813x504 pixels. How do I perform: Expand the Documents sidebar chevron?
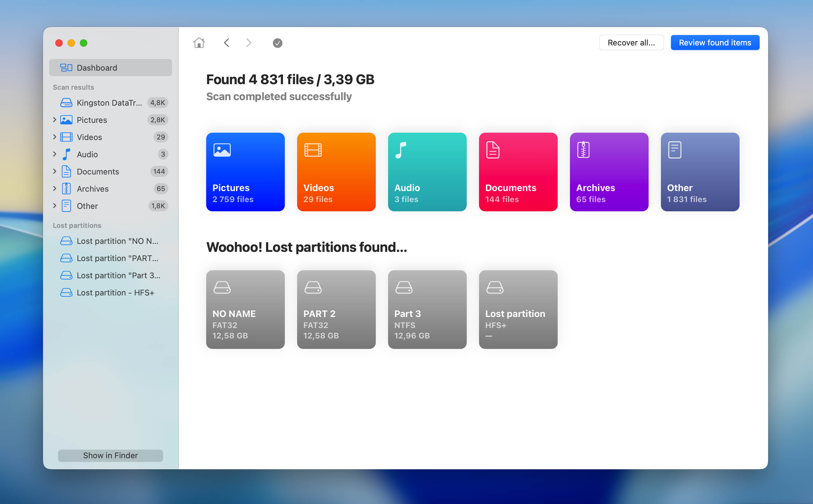click(54, 171)
